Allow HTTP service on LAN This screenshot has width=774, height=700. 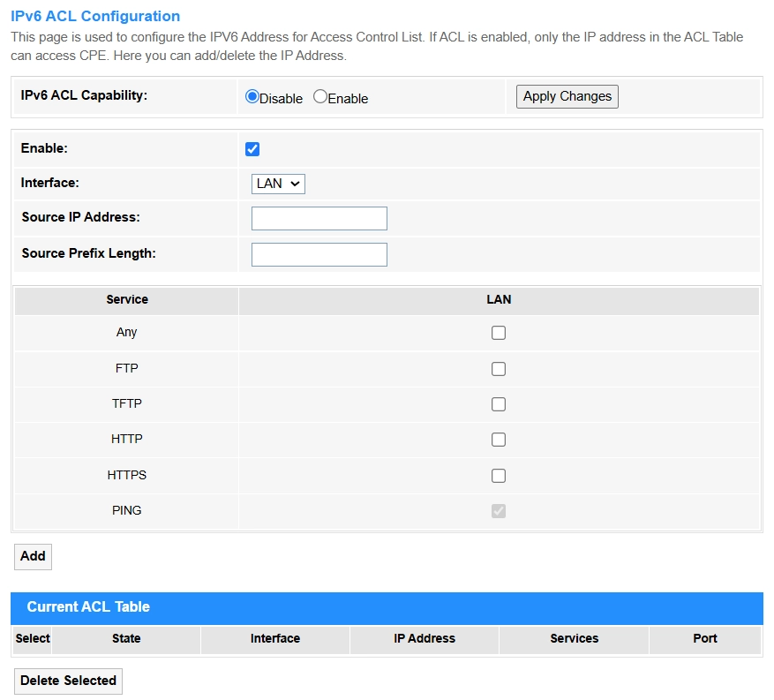tap(499, 440)
